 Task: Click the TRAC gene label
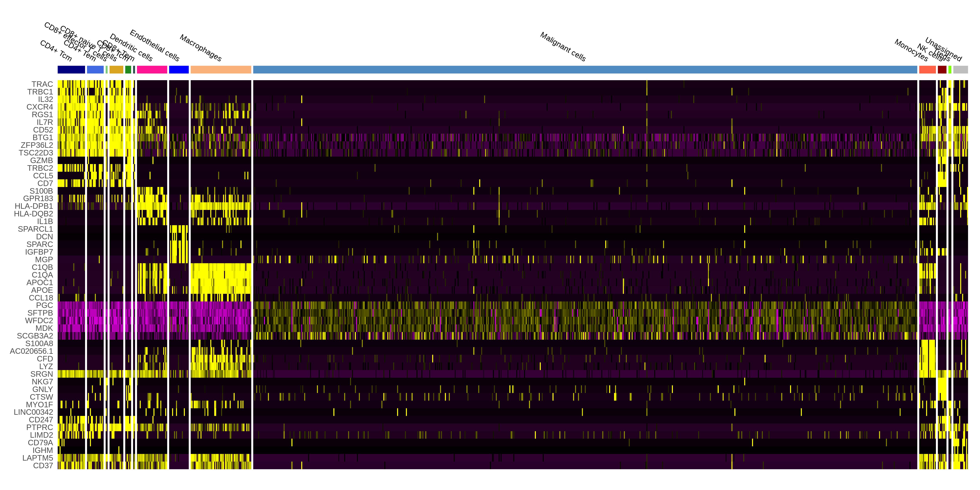pos(42,84)
